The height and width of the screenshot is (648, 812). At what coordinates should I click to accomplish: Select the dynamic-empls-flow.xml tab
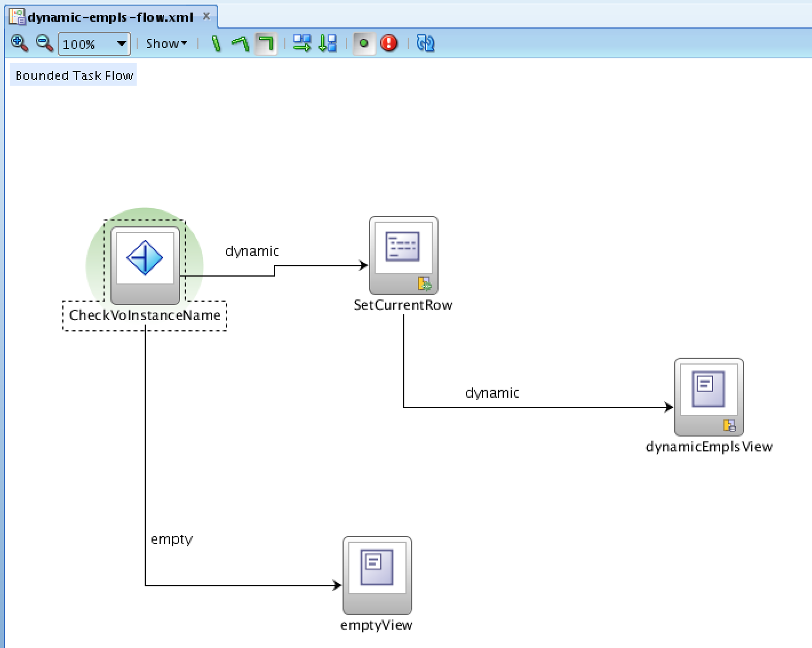[x=110, y=17]
